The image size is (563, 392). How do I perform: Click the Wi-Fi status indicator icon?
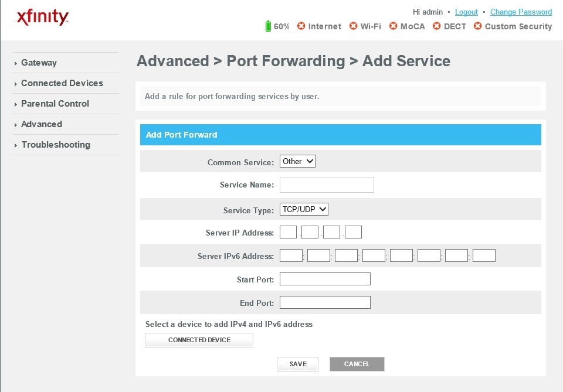coord(353,26)
